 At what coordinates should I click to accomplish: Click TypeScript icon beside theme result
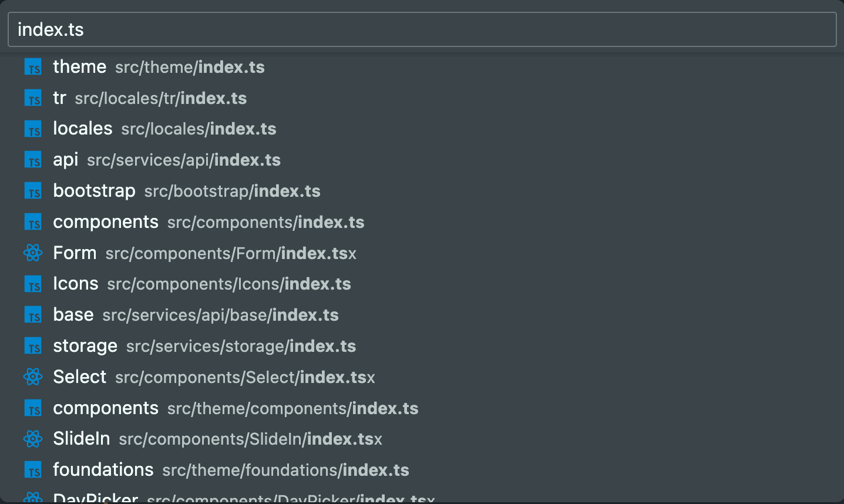(x=33, y=67)
